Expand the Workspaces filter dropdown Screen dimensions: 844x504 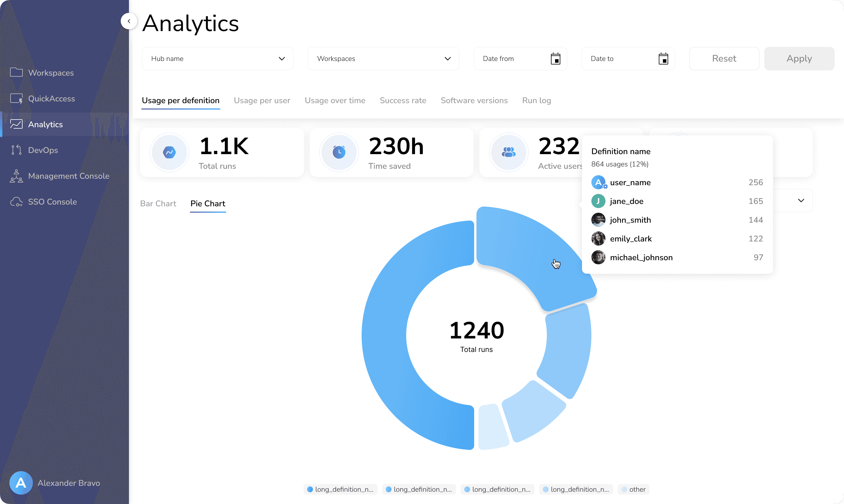(x=383, y=59)
